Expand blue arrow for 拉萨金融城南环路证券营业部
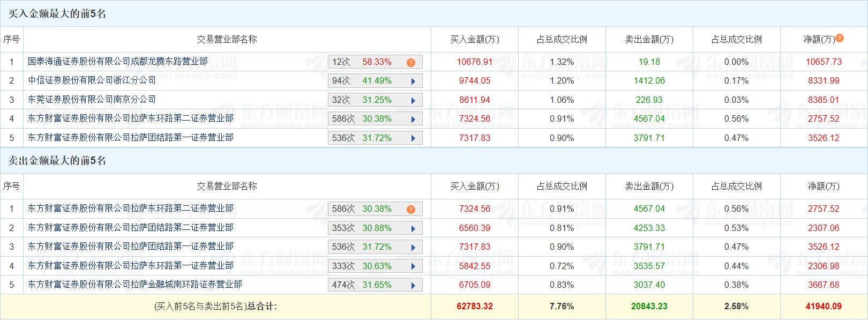Viewport: 868px width, 320px height. pos(413,285)
